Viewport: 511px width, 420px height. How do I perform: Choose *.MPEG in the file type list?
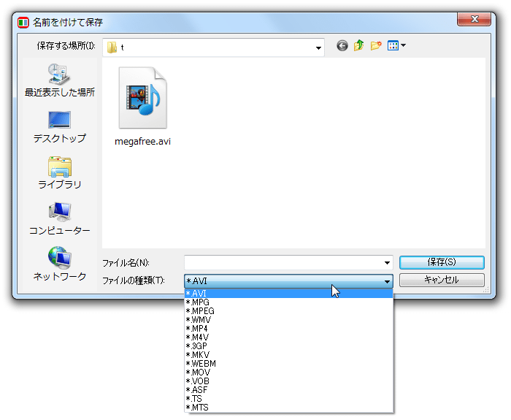pyautogui.click(x=289, y=311)
